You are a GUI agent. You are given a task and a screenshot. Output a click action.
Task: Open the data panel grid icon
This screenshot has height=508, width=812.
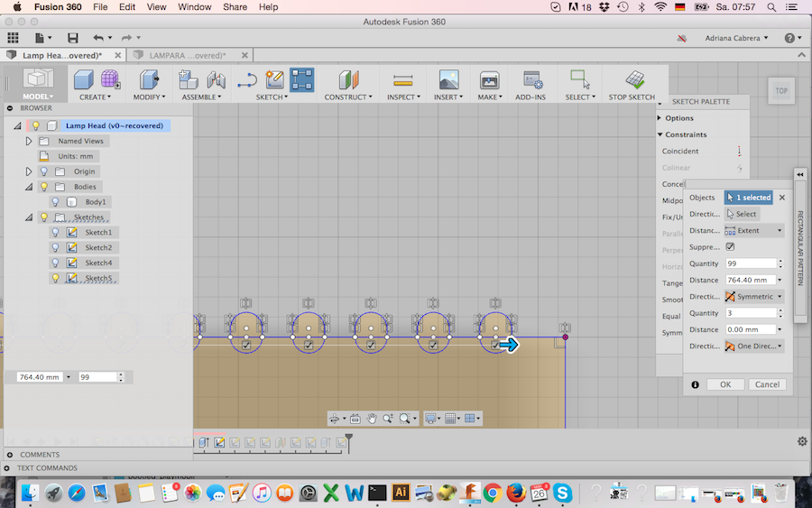[13, 37]
